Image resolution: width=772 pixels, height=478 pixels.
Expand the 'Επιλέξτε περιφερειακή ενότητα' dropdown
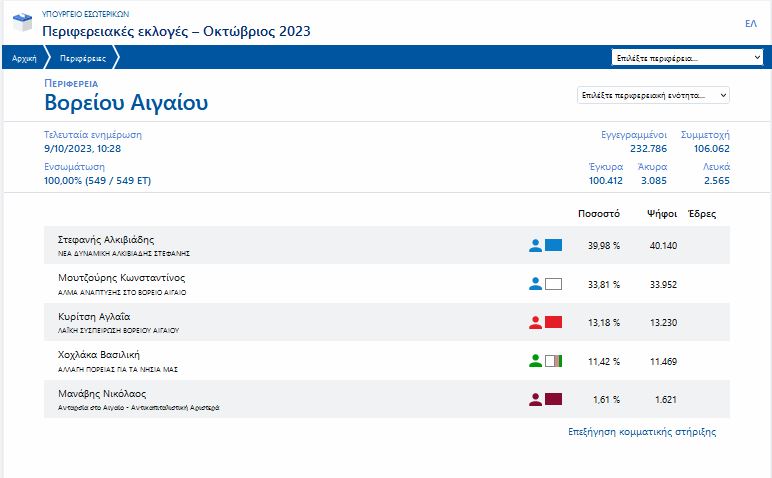click(x=653, y=95)
